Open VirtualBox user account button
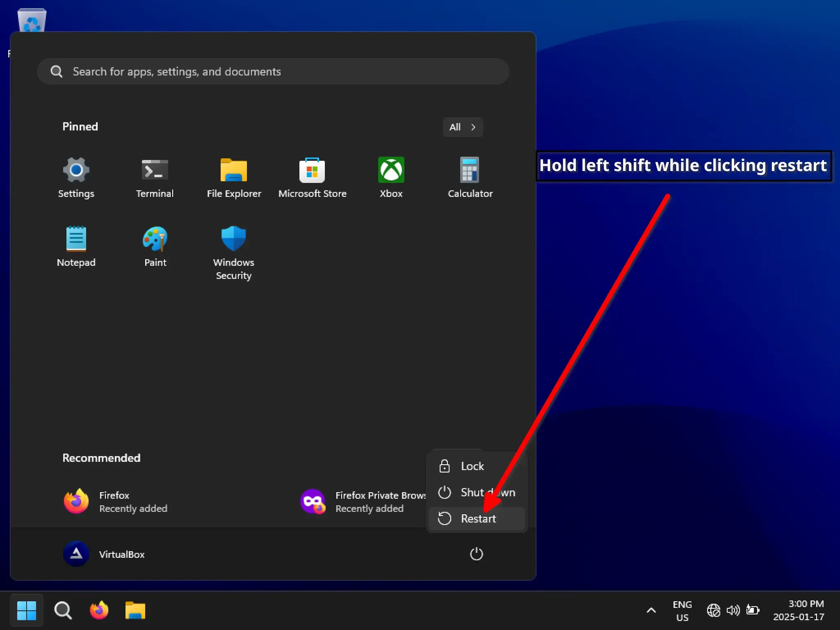Image resolution: width=840 pixels, height=630 pixels. (x=105, y=554)
